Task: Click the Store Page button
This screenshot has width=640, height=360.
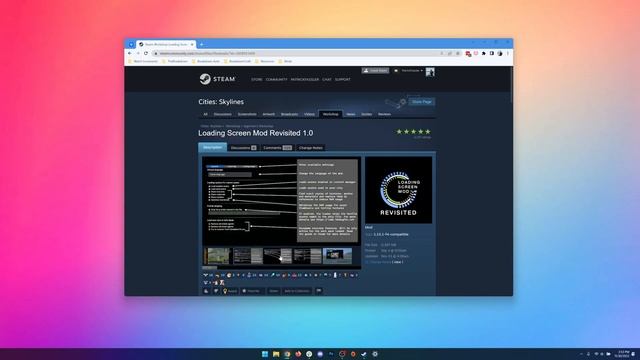Action: 422,102
